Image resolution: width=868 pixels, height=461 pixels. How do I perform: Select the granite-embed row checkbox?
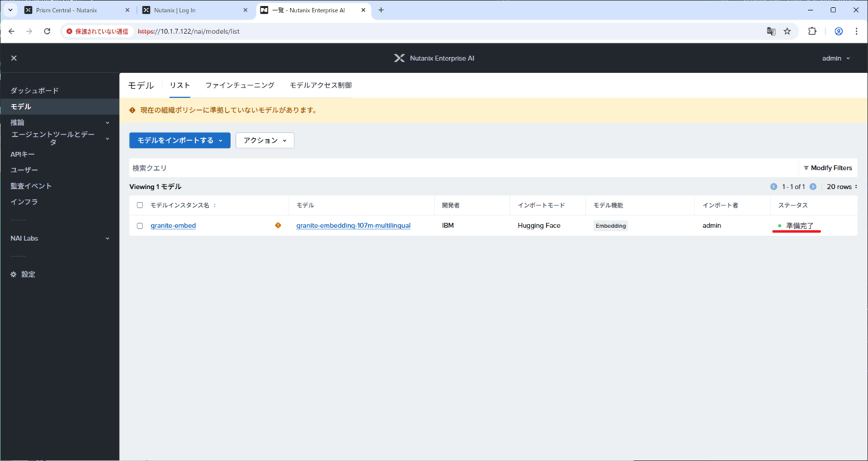pyautogui.click(x=140, y=226)
